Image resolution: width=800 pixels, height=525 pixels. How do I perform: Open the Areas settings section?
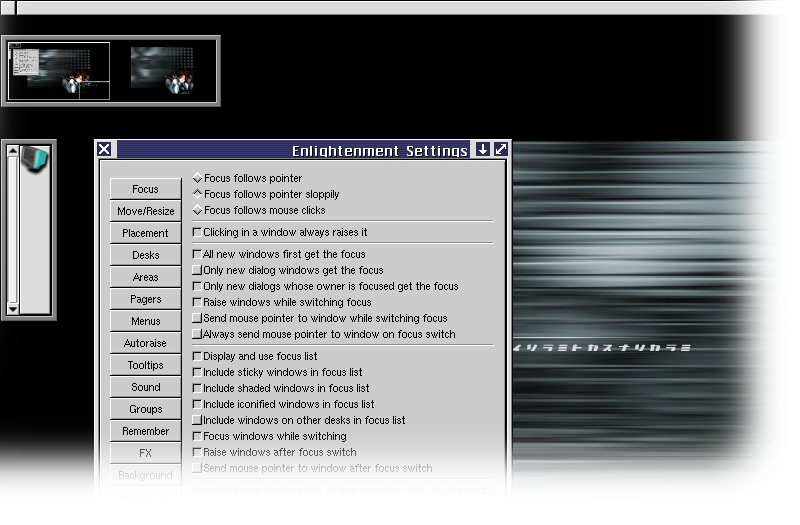(145, 277)
